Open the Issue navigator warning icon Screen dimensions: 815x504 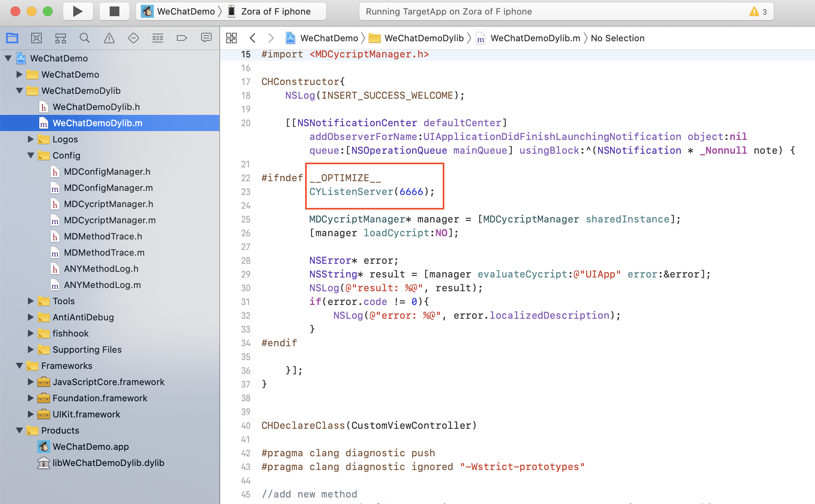pyautogui.click(x=109, y=38)
